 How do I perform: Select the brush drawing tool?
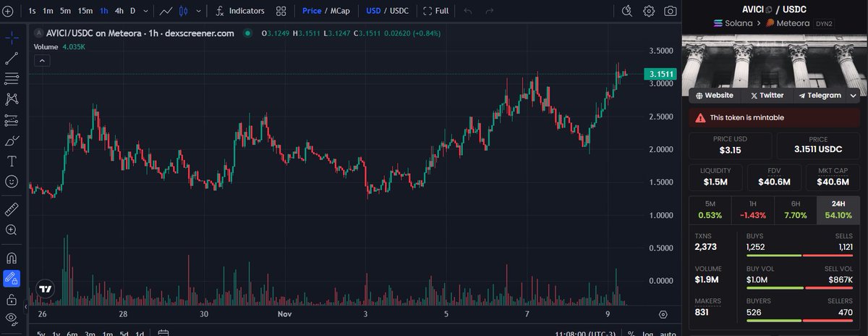(x=12, y=140)
